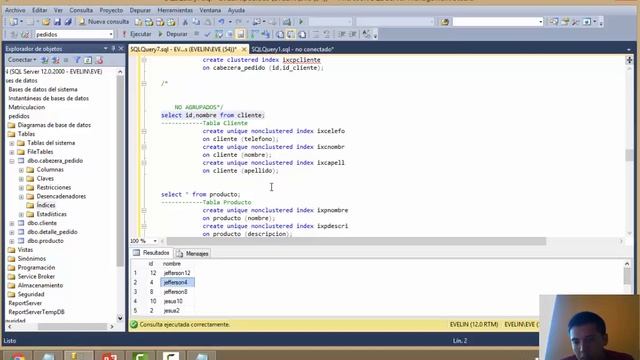Click the Nueva consulta button label
Image resolution: width=640 pixels, height=360 pixels.
click(109, 22)
